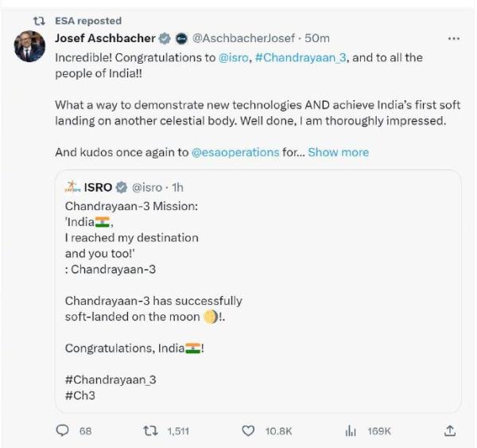Open the @isro mention link
477x448 pixels.
pos(236,59)
